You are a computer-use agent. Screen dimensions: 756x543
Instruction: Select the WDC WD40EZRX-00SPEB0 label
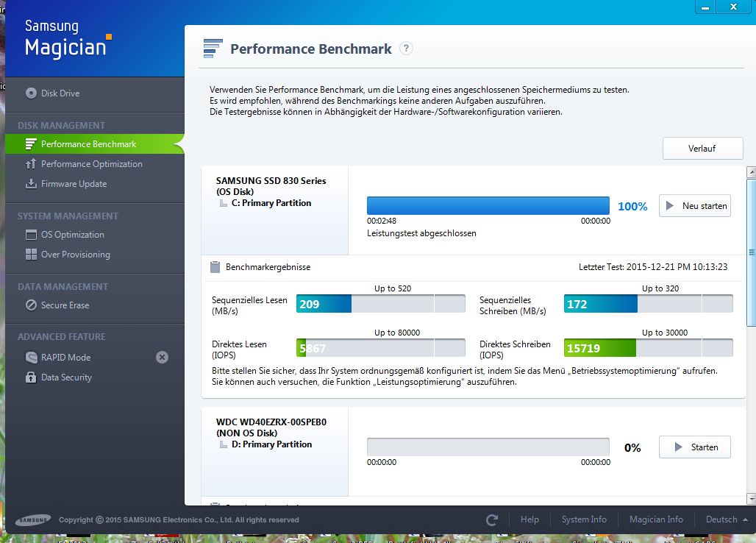[271, 422]
